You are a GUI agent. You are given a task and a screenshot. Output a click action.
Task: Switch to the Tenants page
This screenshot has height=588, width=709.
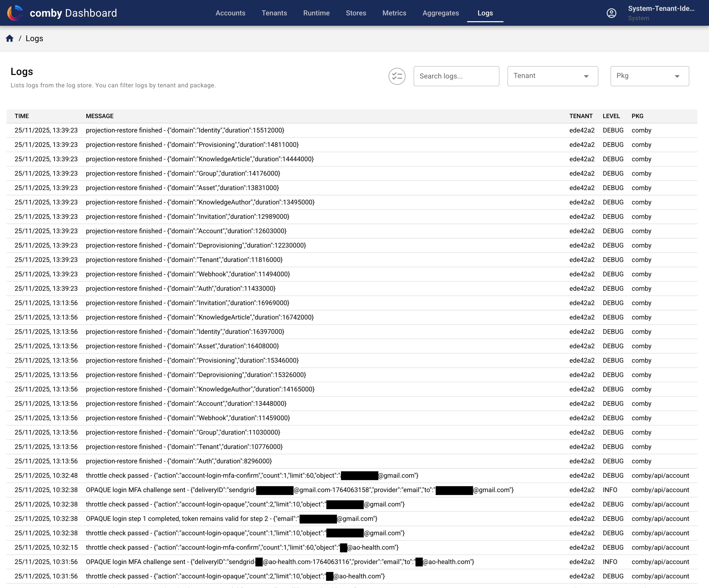[x=274, y=13]
